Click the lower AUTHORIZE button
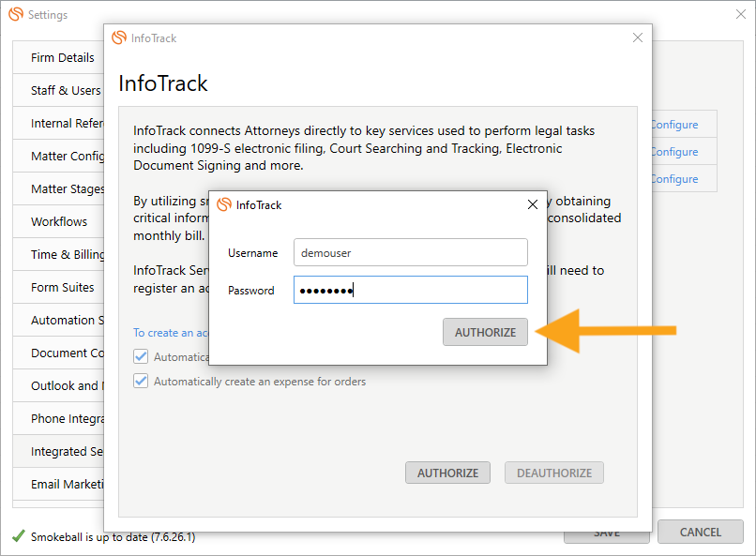The height and width of the screenshot is (556, 756). 447,473
